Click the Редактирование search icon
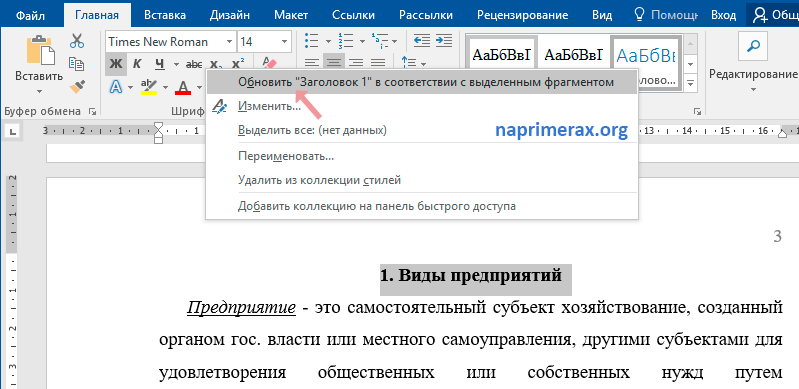The image size is (799, 389). (x=753, y=46)
